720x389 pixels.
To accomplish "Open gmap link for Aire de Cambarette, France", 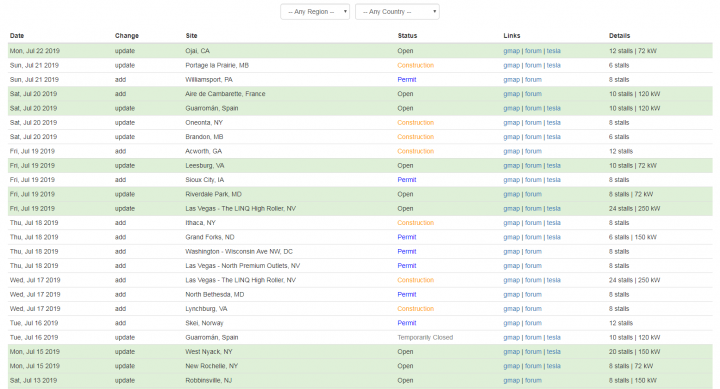I will tap(512, 94).
